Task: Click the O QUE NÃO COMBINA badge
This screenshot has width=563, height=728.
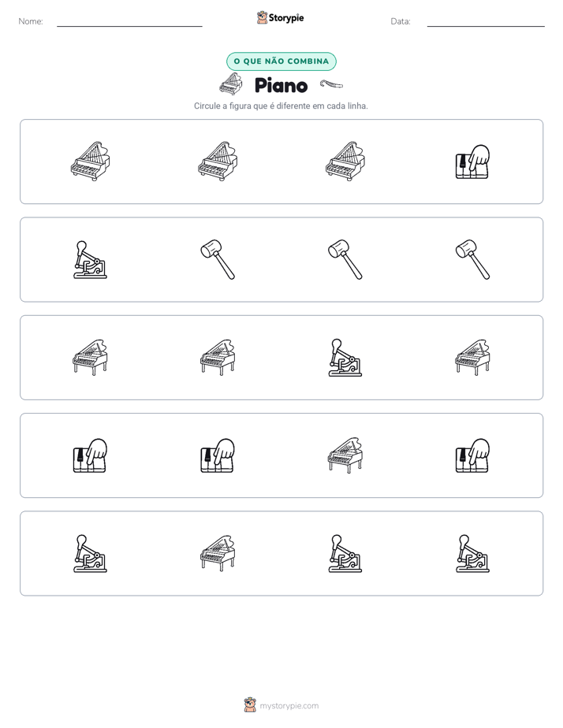Action: [281, 61]
